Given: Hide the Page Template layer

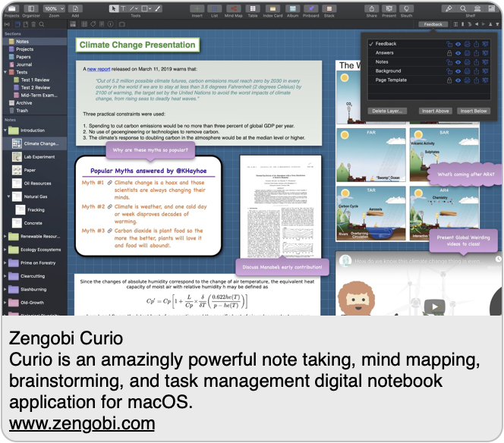Looking at the screenshot, I should pyautogui.click(x=458, y=80).
